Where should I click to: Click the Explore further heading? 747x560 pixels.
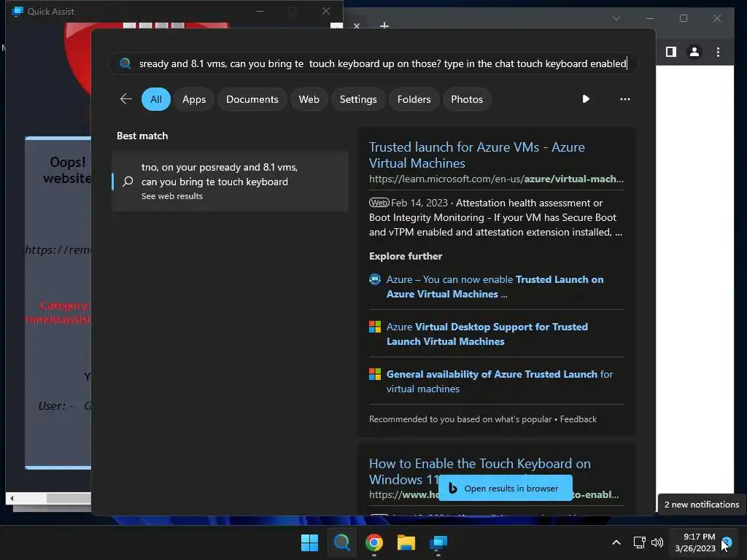coord(406,256)
